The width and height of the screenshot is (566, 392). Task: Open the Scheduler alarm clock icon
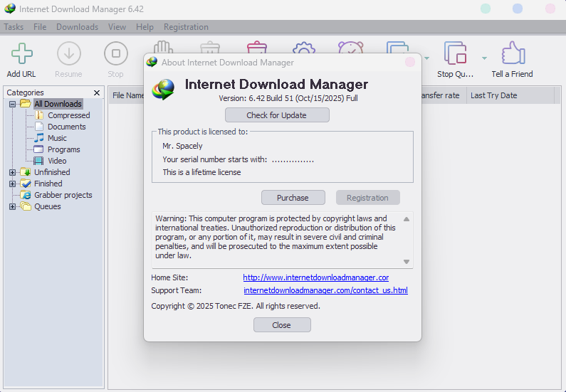click(350, 48)
